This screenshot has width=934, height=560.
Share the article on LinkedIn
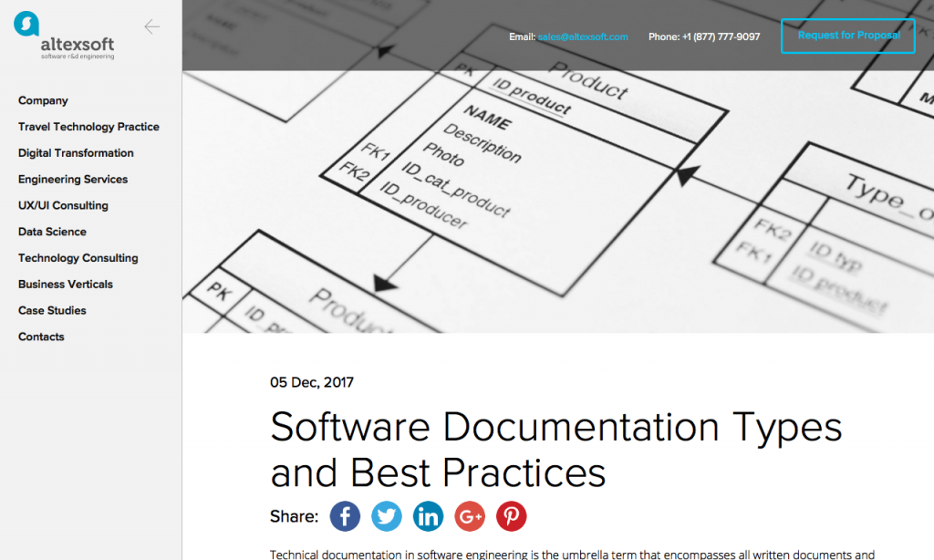pos(428,516)
